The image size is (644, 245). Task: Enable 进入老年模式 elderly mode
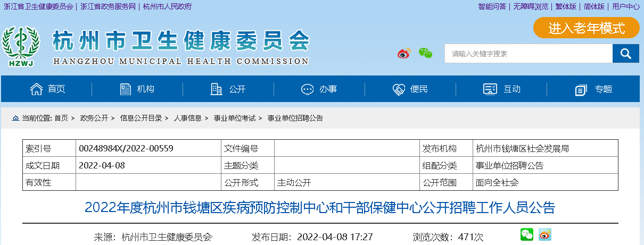pyautogui.click(x=587, y=28)
